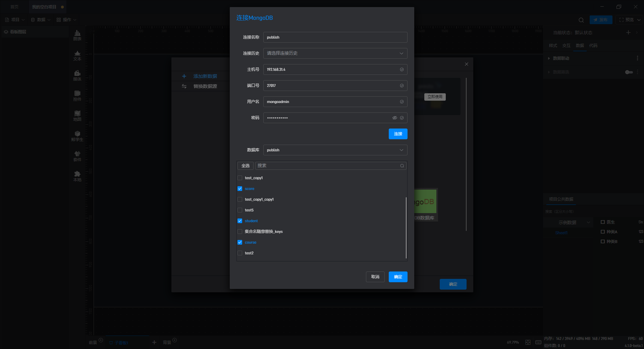The image size is (644, 349).
Task: Click the clear icon in 主机号 field
Action: (402, 69)
